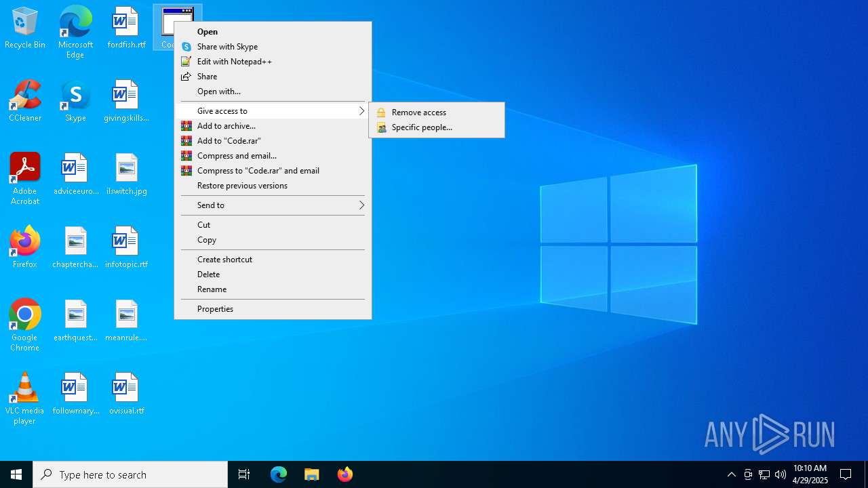The height and width of the screenshot is (488, 868).
Task: Select Specific people... in the submenu
Action: click(437, 127)
